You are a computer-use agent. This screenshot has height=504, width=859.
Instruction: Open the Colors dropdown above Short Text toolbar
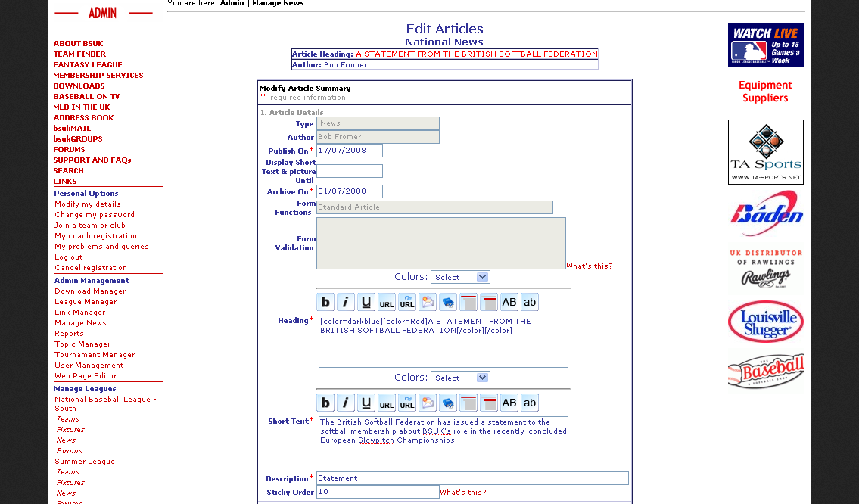click(x=460, y=378)
